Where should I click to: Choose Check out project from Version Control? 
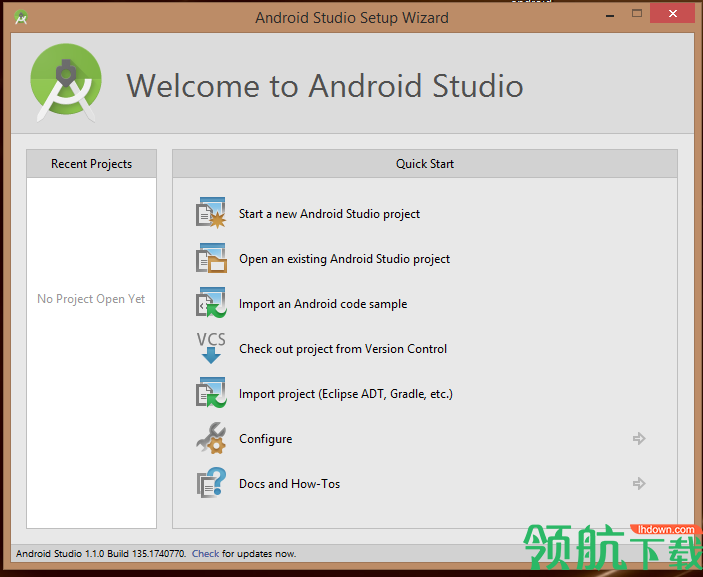(343, 348)
